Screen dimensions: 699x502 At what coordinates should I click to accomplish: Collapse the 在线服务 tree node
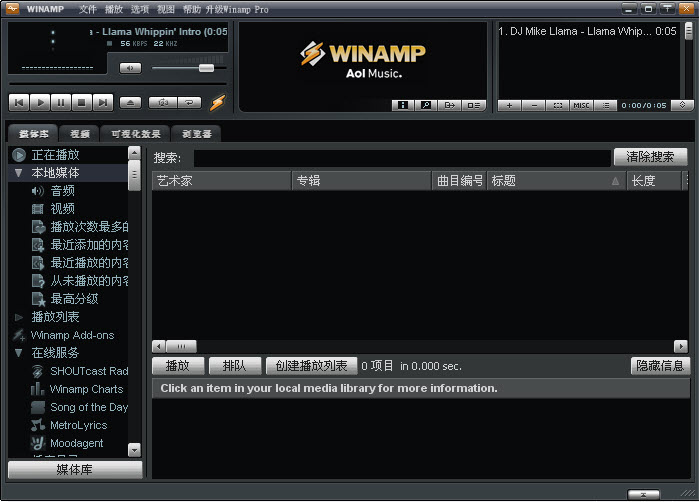point(18,353)
